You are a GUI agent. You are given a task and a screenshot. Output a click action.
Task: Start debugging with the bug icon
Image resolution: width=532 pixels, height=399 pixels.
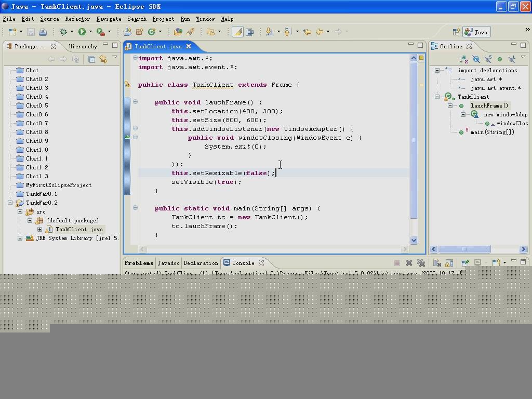[63, 32]
